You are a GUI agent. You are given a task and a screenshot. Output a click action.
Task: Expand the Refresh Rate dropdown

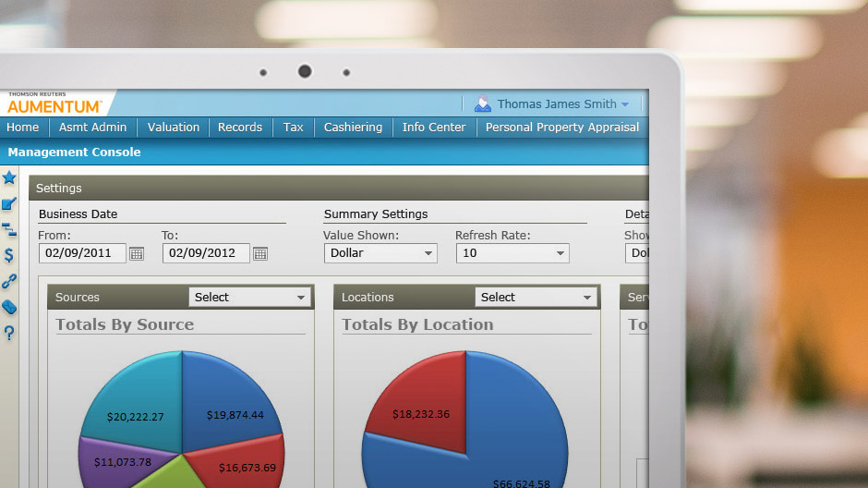click(512, 253)
